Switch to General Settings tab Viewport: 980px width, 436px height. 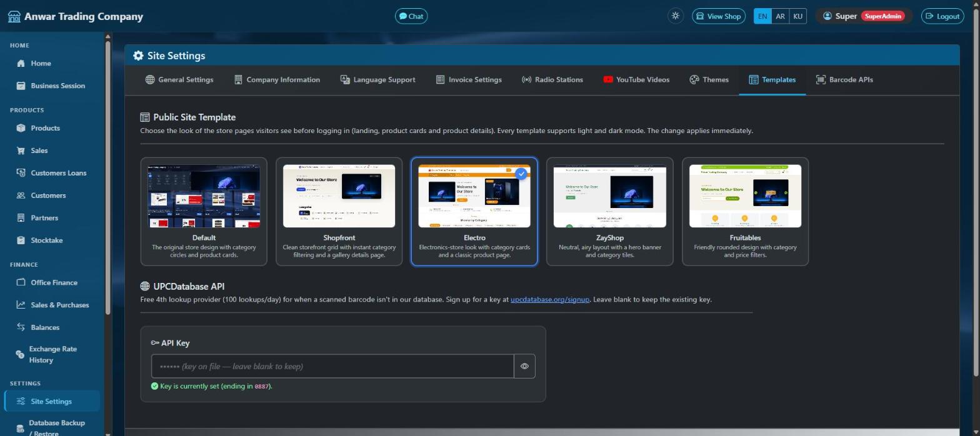pyautogui.click(x=179, y=80)
